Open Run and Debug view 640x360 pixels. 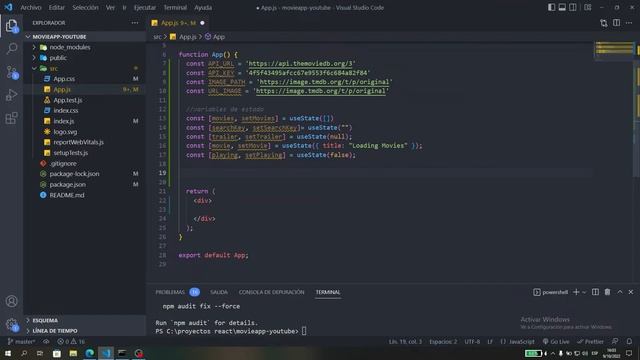pyautogui.click(x=11, y=95)
